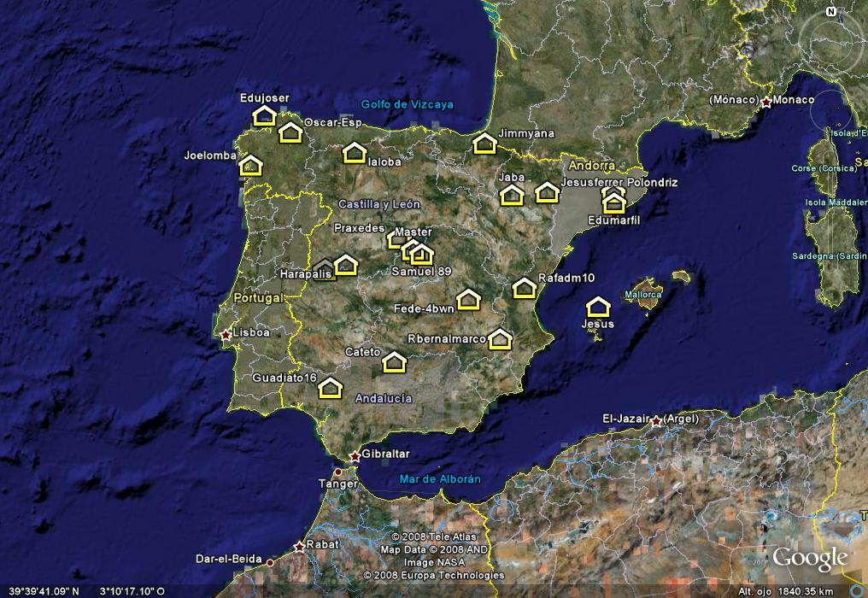This screenshot has width=868, height=598.
Task: Select the Jimmyana house placemark
Action: tap(484, 144)
